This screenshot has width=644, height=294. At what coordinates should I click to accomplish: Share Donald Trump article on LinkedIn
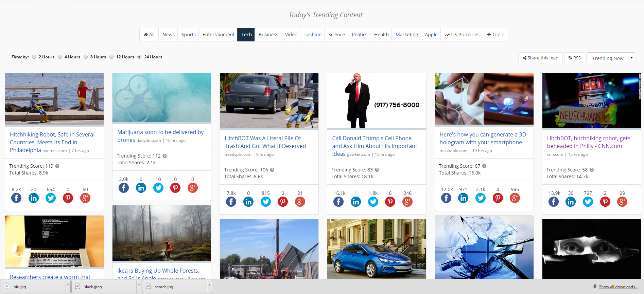(x=356, y=202)
